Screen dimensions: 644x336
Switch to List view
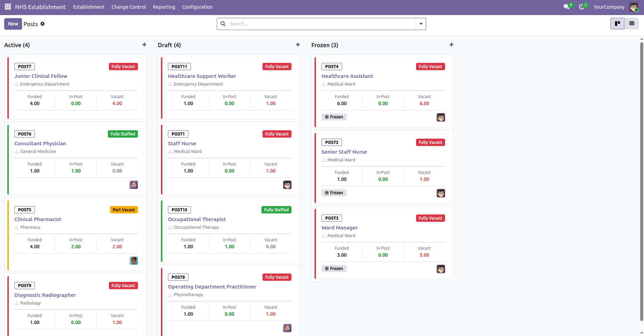[x=632, y=23]
